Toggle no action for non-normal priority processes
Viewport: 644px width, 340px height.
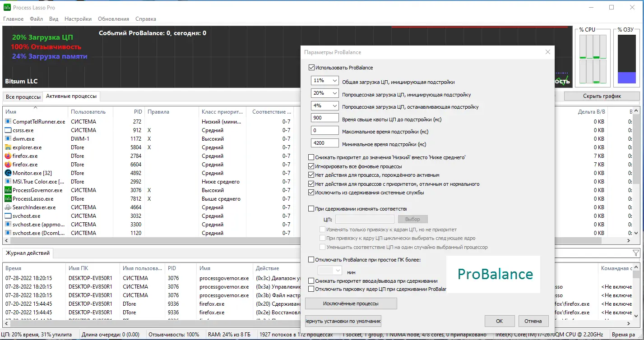pyautogui.click(x=311, y=184)
